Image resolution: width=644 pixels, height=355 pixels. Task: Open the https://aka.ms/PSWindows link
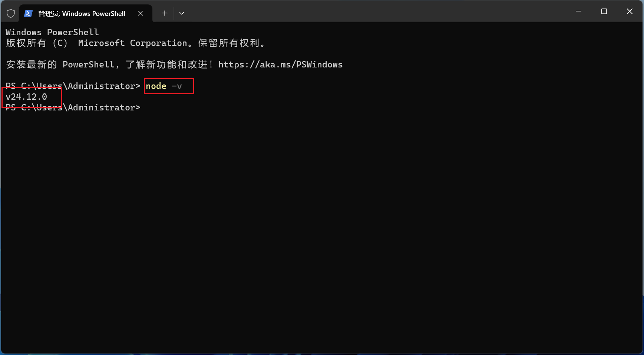[x=280, y=64]
